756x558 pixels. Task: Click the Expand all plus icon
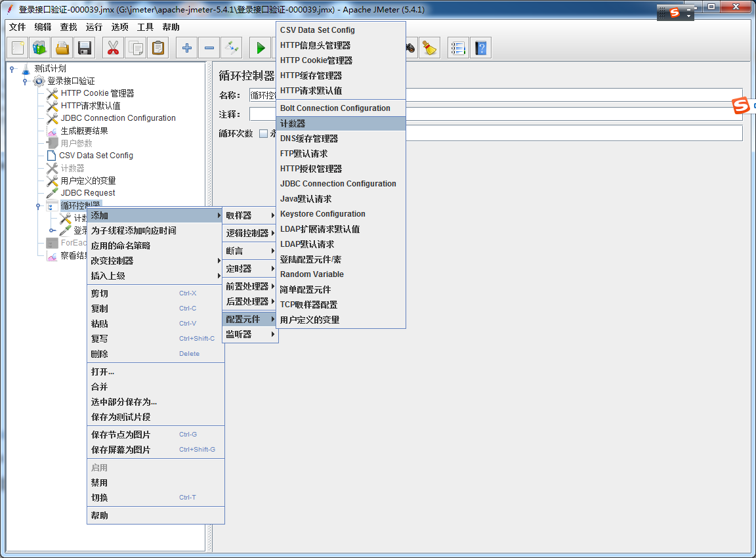pos(186,48)
